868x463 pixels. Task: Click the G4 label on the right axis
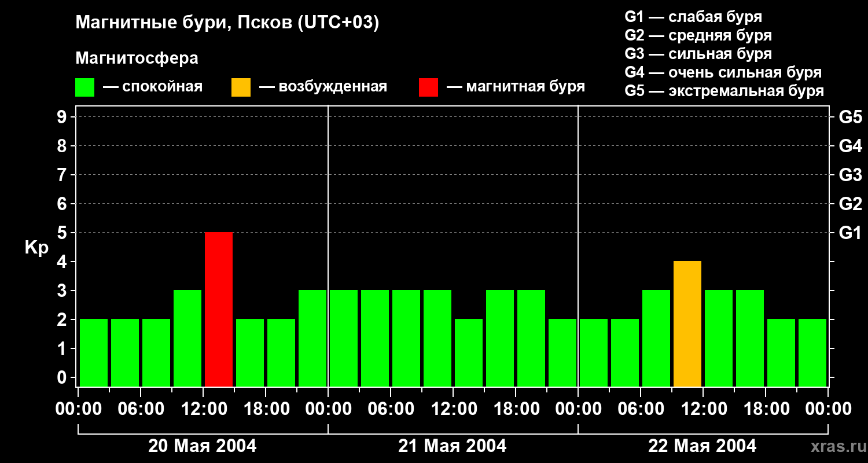point(850,146)
